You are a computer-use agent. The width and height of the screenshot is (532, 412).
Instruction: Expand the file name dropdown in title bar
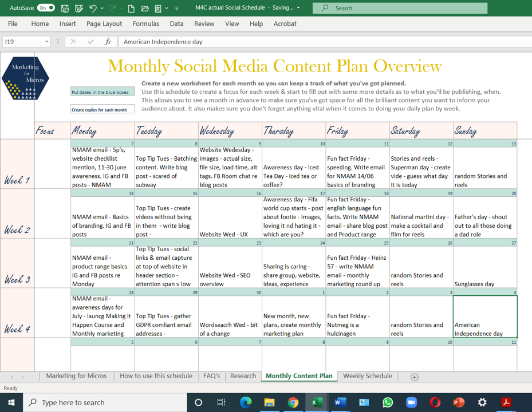[298, 8]
